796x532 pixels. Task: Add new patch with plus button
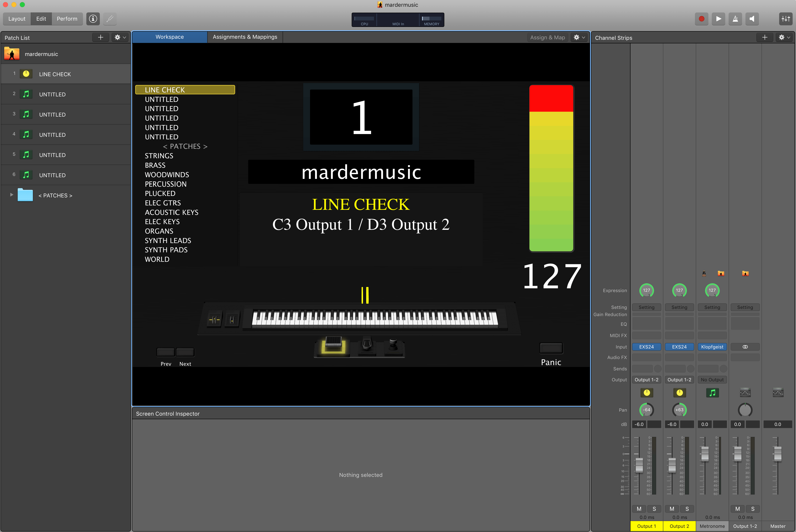tap(100, 38)
